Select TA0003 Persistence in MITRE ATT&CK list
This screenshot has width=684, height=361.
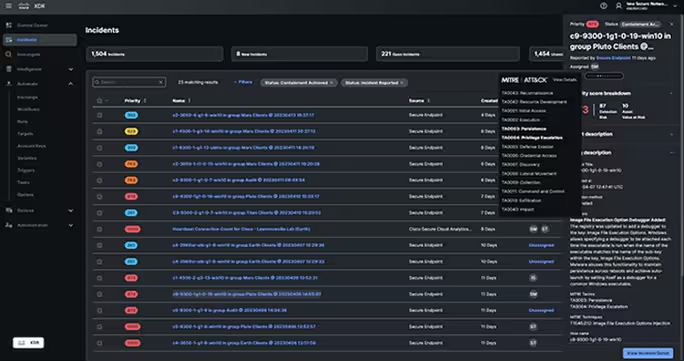(523, 129)
